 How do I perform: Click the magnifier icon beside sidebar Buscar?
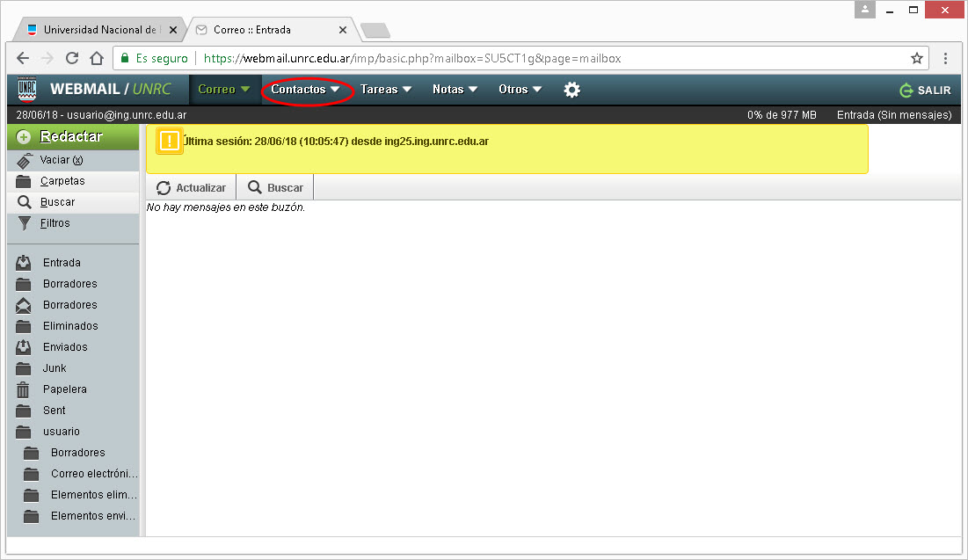click(24, 202)
